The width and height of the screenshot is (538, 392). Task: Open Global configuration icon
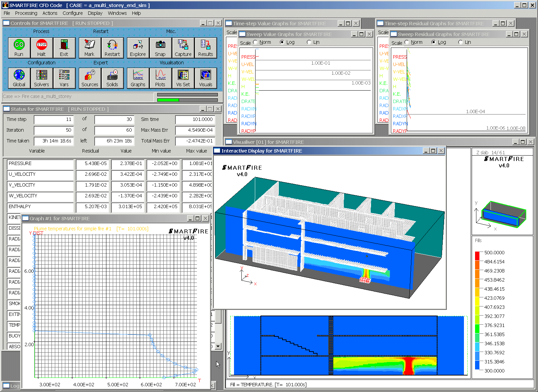[x=19, y=78]
